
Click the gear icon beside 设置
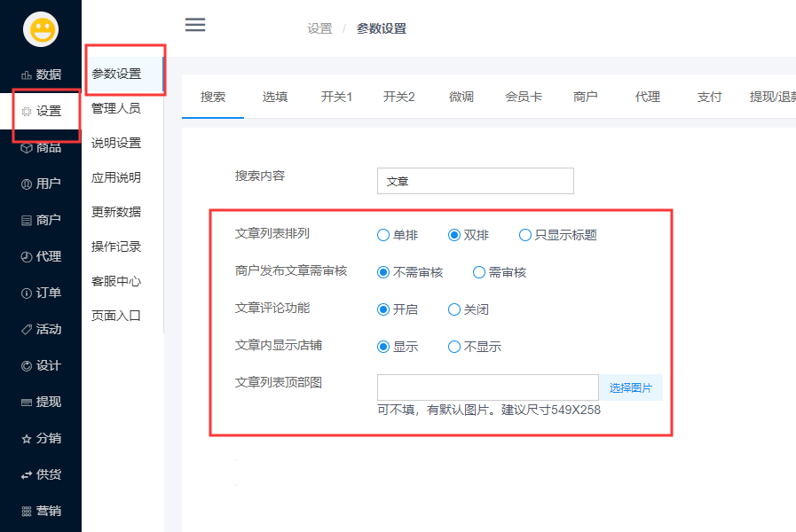coord(27,111)
